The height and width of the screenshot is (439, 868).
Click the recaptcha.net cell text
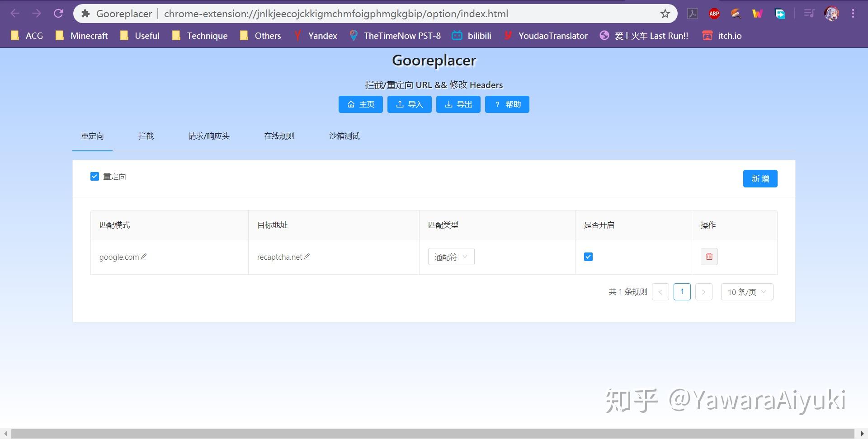pyautogui.click(x=280, y=257)
